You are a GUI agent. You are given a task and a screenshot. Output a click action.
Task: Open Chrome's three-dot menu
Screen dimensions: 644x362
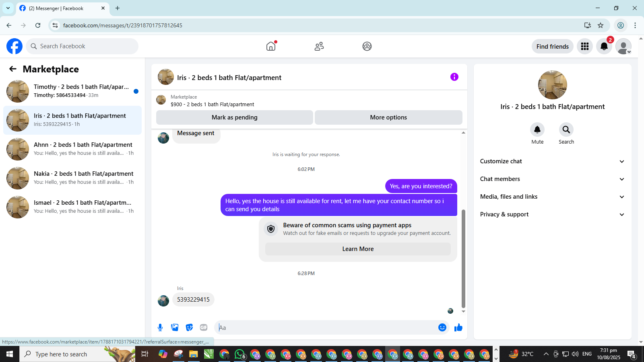tap(635, 25)
